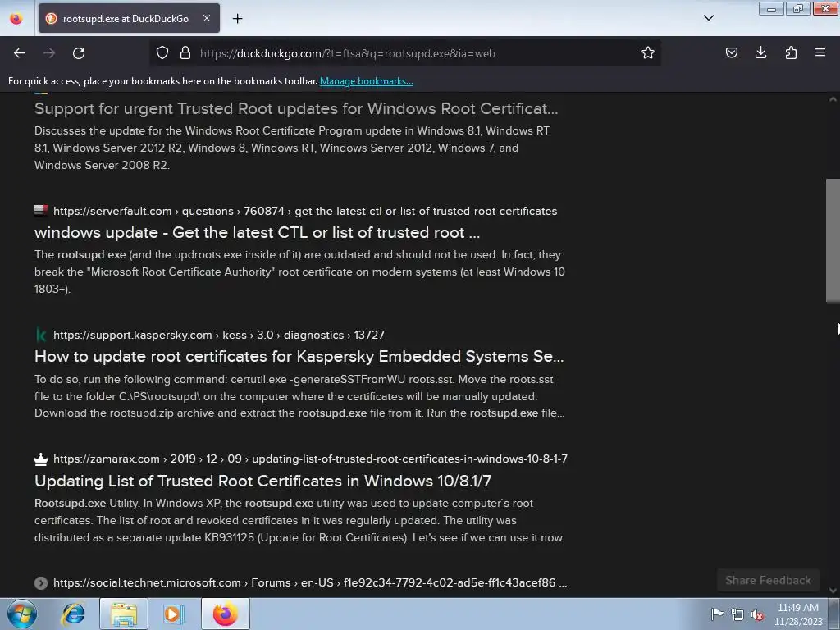Viewport: 840px width, 630px height.
Task: Click the technet result favicon
Action: click(x=41, y=583)
